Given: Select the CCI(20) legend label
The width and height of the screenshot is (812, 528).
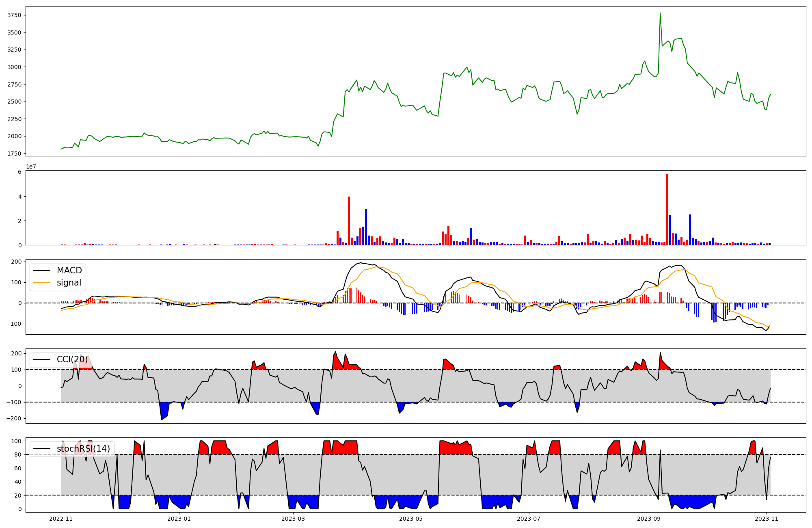Looking at the screenshot, I should pyautogui.click(x=72, y=359).
